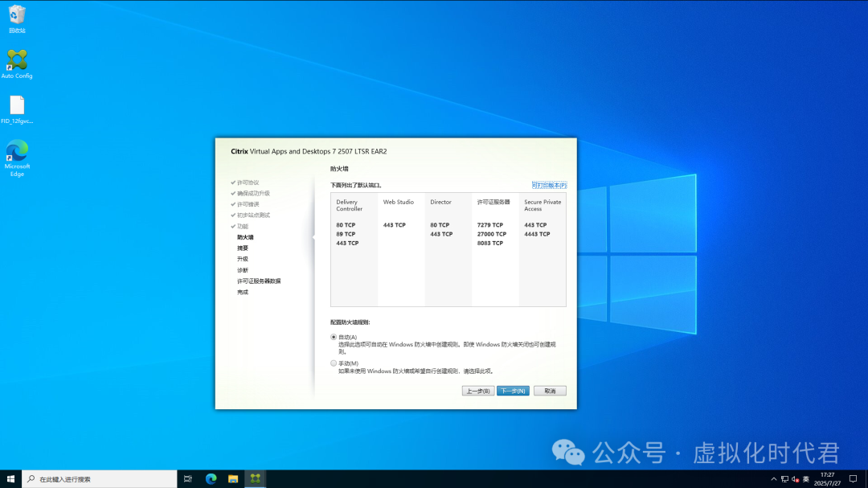Switch the 英 input language indicator
Image resolution: width=868 pixels, height=488 pixels.
point(806,479)
